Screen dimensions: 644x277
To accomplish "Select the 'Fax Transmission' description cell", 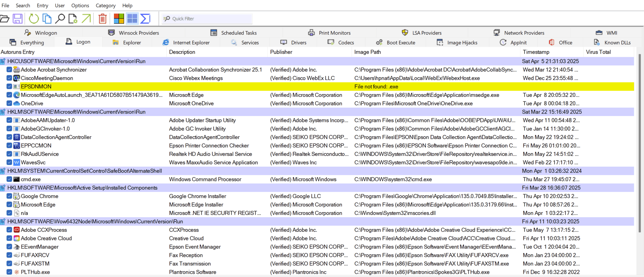I will 190,264.
